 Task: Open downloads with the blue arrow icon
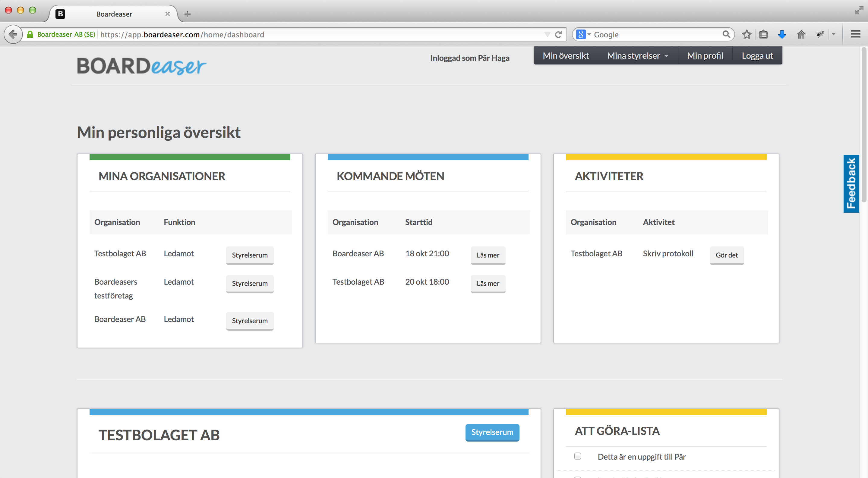782,34
